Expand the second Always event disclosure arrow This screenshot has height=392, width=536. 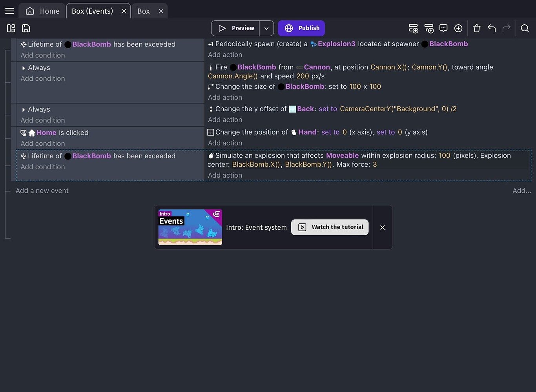coord(24,109)
